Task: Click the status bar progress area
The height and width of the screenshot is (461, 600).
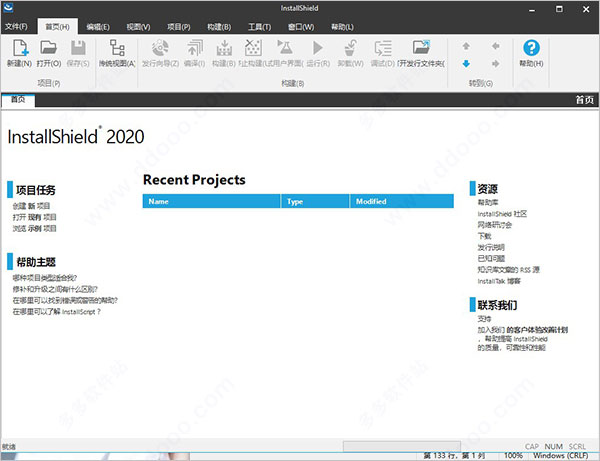Action: (401, 446)
